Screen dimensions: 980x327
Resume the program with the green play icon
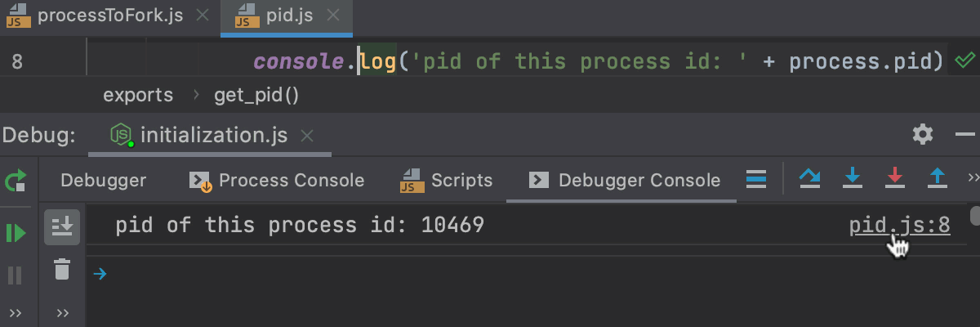(16, 233)
